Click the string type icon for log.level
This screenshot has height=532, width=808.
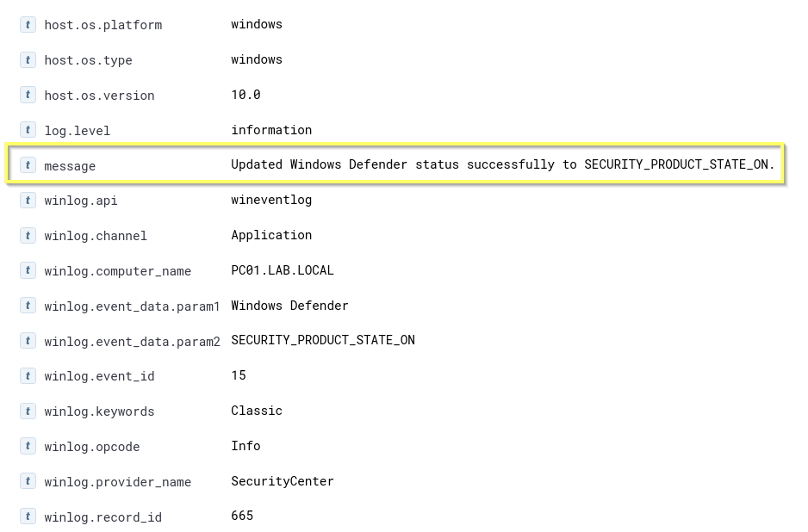(28, 131)
